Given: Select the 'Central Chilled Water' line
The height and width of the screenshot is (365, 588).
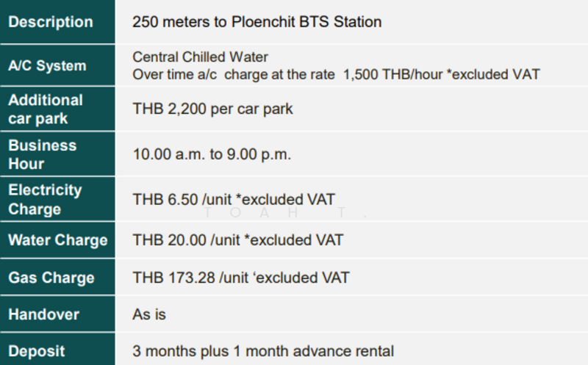Looking at the screenshot, I should point(201,57).
